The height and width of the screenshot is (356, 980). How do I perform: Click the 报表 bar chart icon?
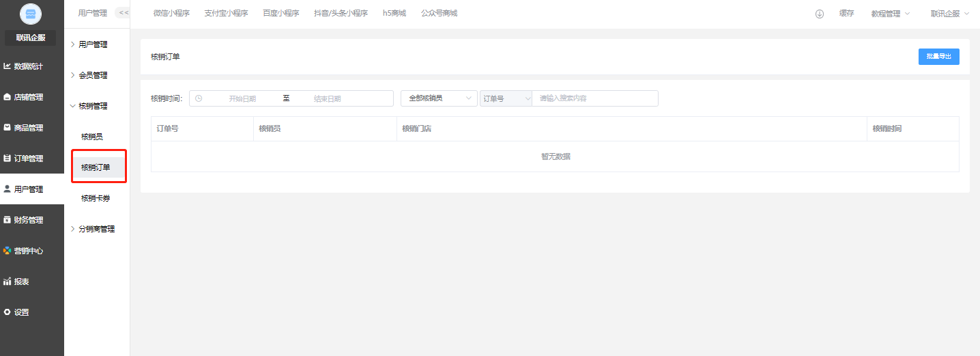coord(7,282)
